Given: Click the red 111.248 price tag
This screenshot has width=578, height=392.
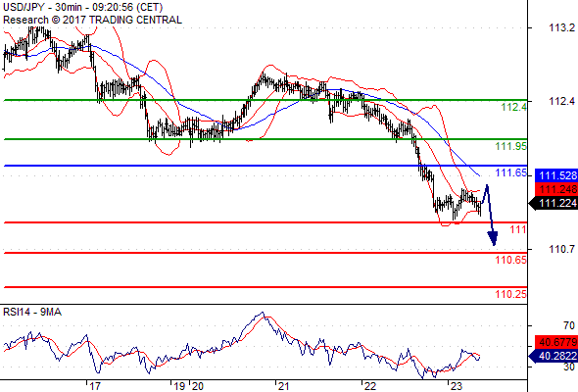Looking at the screenshot, I should click(555, 189).
